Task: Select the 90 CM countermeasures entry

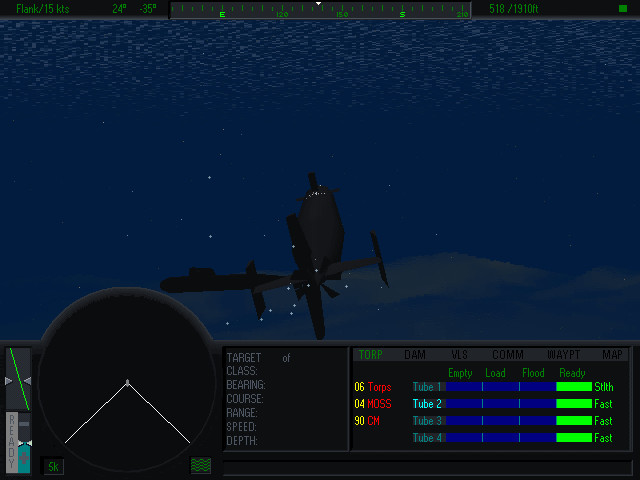Action: tap(367, 421)
